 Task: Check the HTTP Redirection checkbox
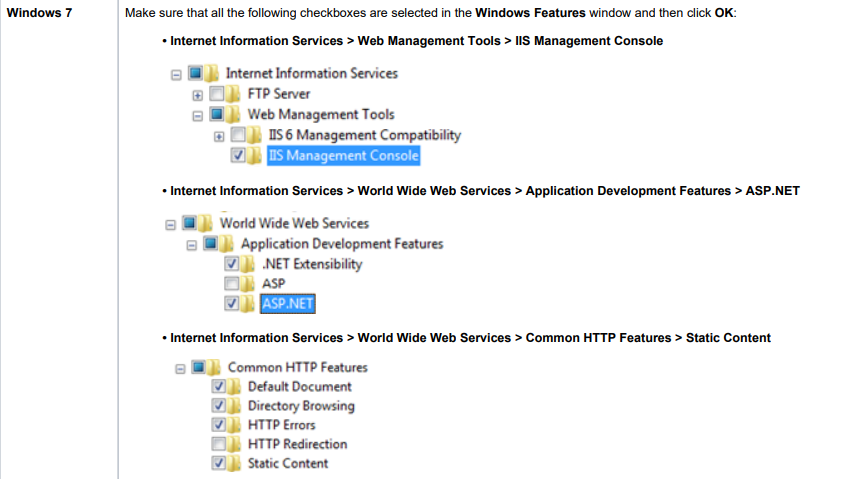pos(218,444)
